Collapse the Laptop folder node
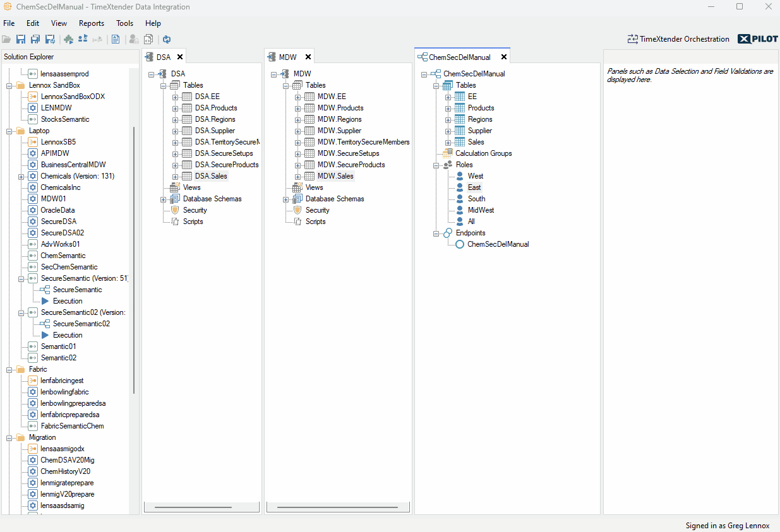 pyautogui.click(x=9, y=131)
